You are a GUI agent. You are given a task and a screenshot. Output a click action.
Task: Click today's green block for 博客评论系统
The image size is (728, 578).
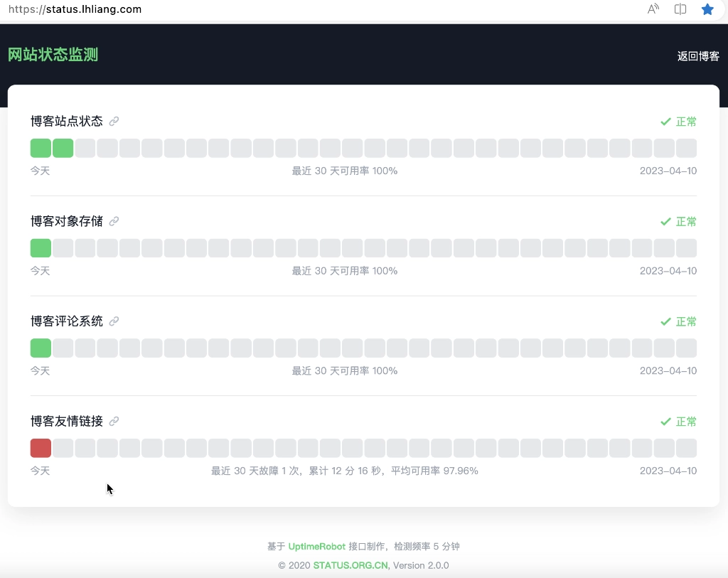pyautogui.click(x=41, y=348)
